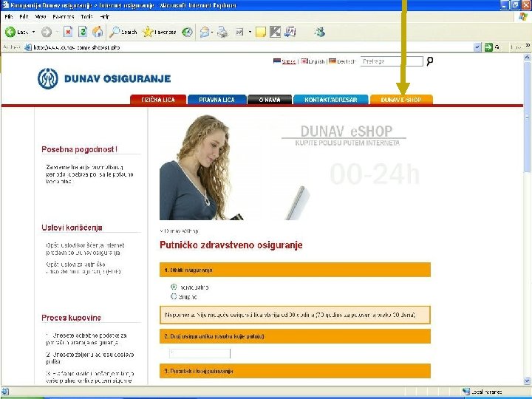Refresh the page with green arrows icon
The image size is (532, 399).
pos(83,32)
